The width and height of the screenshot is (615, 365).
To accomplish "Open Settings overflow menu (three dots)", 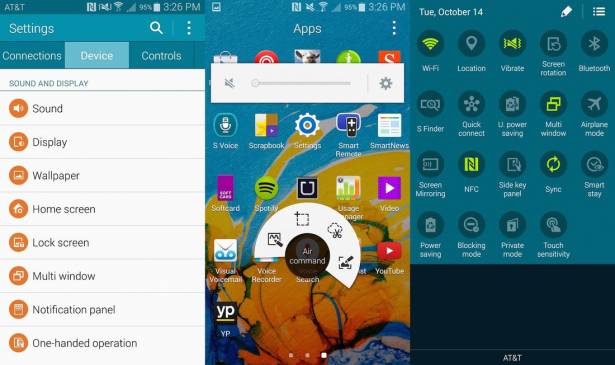I will click(189, 28).
